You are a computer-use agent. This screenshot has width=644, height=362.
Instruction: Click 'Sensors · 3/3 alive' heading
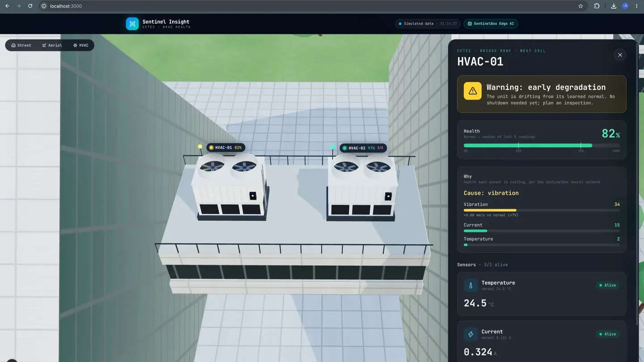482,265
